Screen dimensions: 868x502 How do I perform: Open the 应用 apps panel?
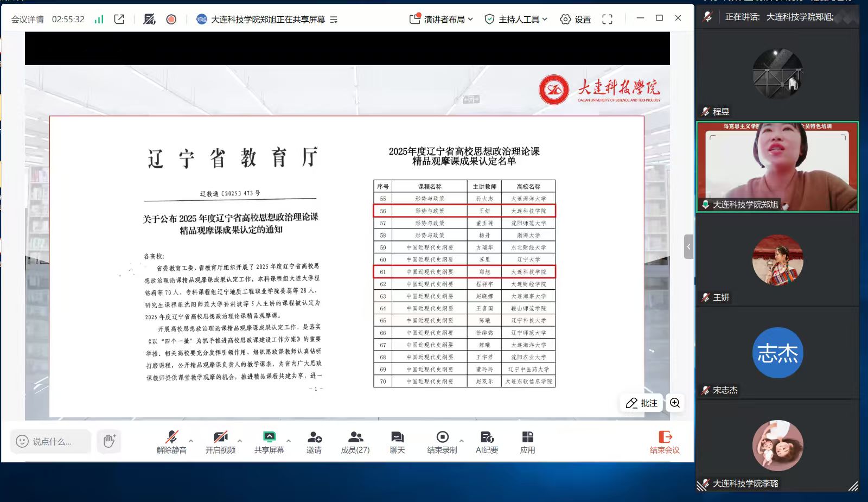(x=527, y=442)
